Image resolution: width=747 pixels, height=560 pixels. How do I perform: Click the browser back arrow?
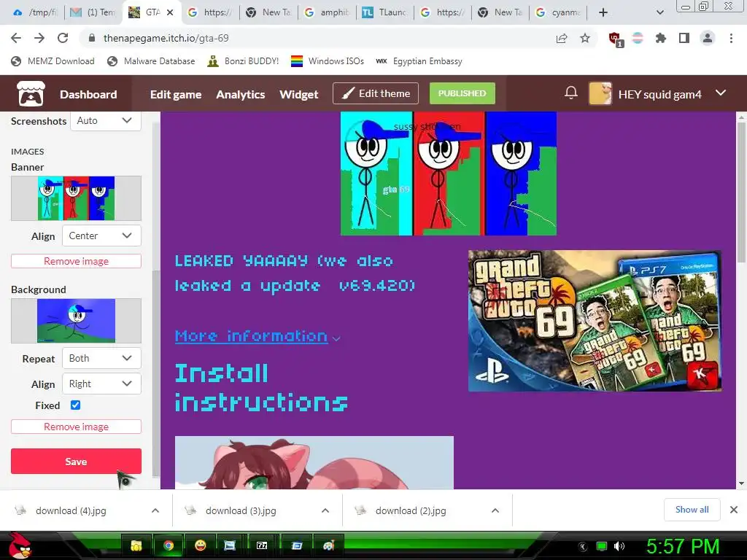point(16,38)
